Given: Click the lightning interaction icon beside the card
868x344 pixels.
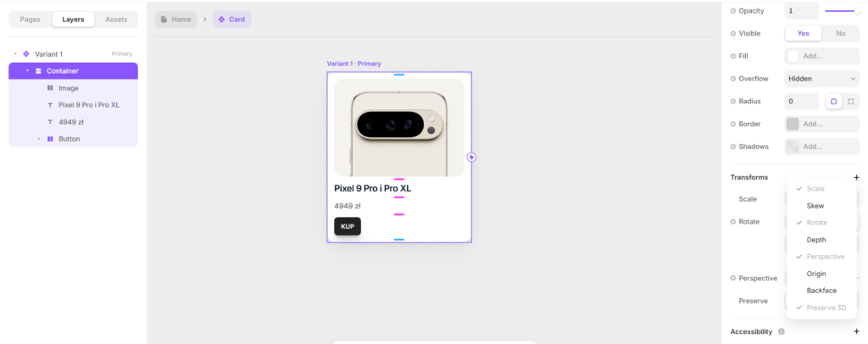Looking at the screenshot, I should click(471, 157).
